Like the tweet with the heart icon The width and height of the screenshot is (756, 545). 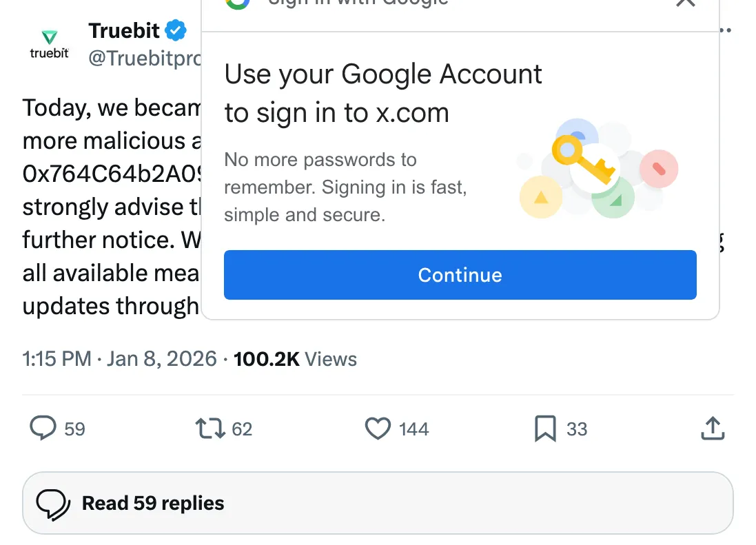coord(378,429)
